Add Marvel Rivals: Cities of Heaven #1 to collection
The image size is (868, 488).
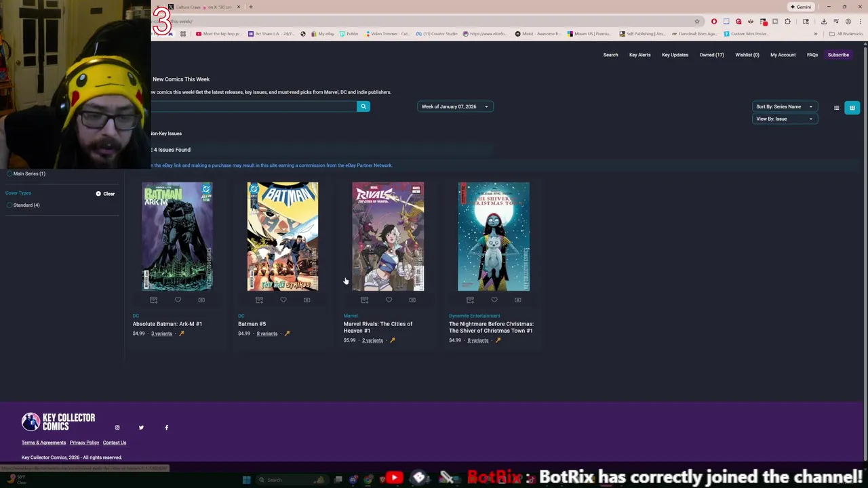[x=364, y=300]
